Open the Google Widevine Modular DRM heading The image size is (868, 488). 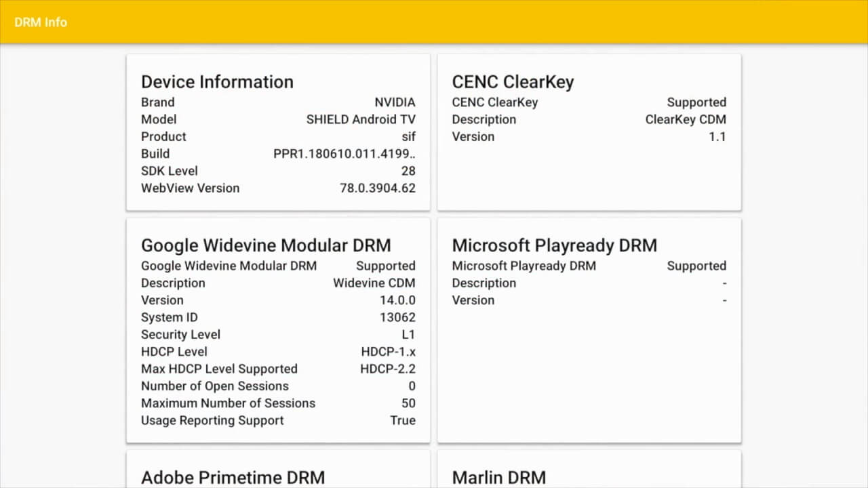pyautogui.click(x=266, y=245)
